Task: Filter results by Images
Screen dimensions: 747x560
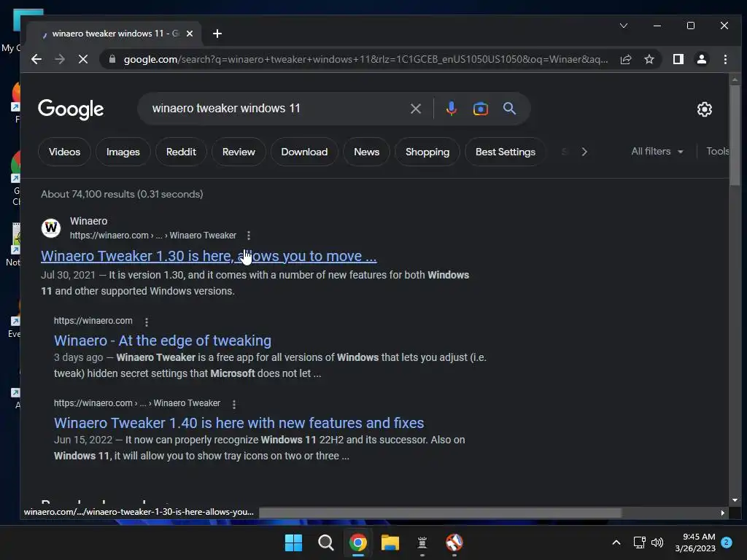Action: (x=123, y=152)
